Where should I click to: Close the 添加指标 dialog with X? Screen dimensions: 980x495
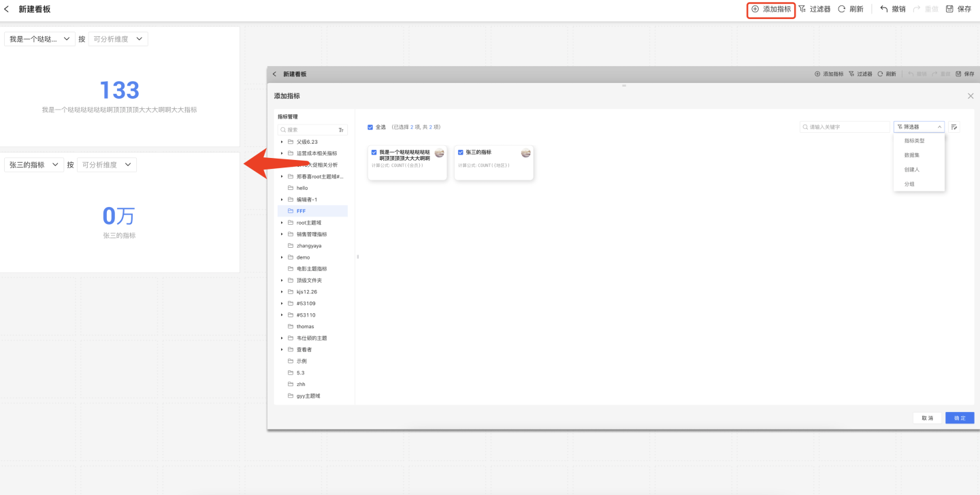[x=970, y=96]
